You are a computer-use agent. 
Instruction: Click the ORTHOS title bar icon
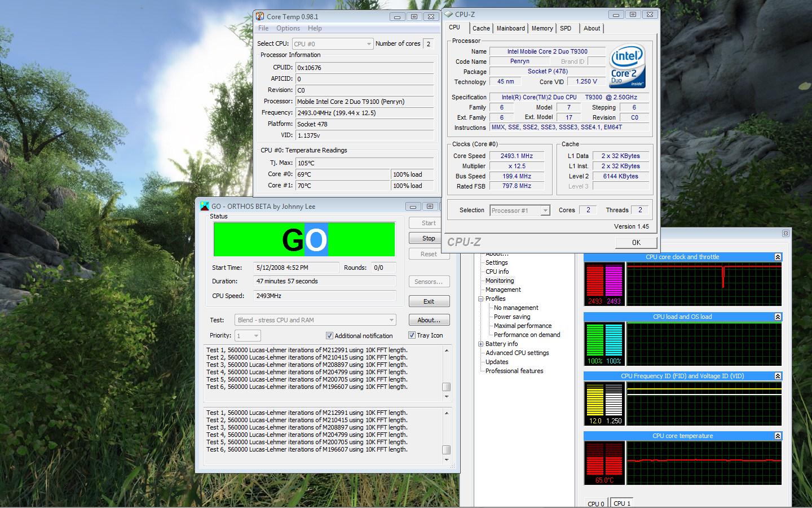tap(205, 206)
